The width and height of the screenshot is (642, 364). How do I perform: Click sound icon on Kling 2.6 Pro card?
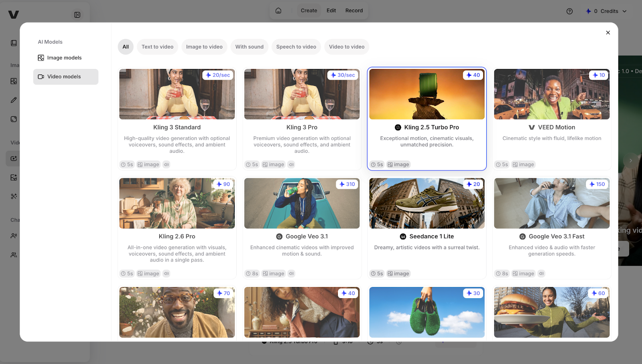pyautogui.click(x=167, y=273)
